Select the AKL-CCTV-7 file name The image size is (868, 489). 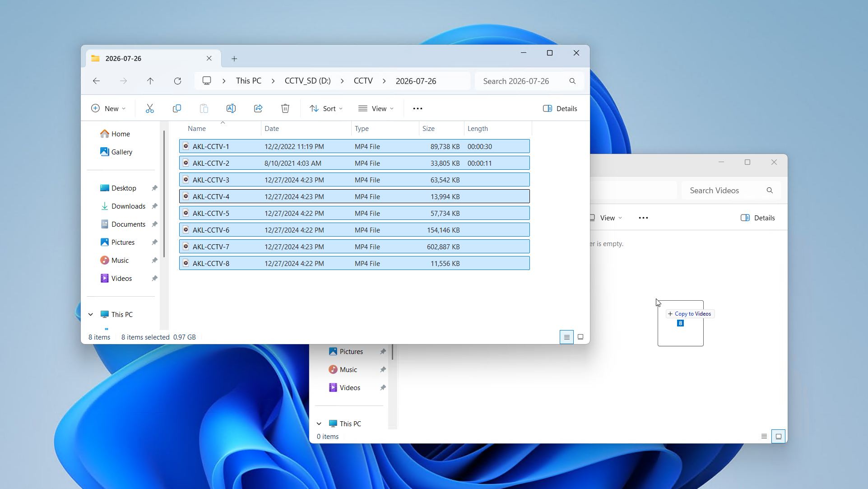click(211, 247)
